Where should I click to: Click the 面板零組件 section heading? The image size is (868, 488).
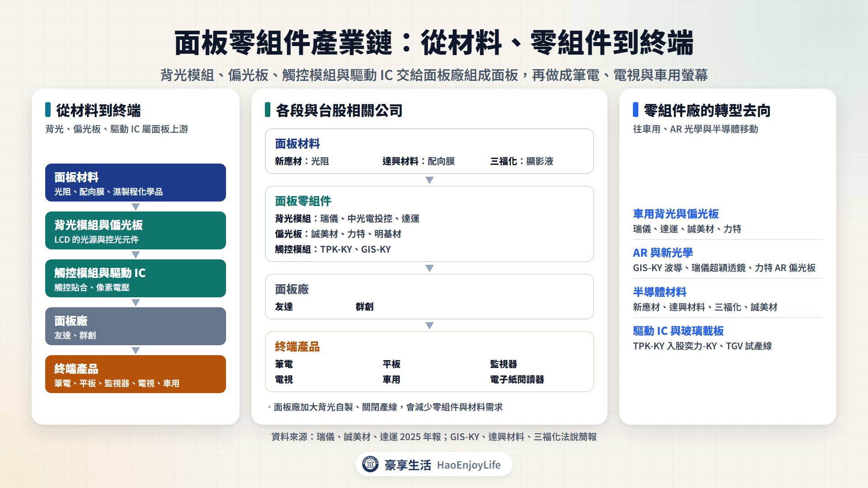pyautogui.click(x=303, y=201)
